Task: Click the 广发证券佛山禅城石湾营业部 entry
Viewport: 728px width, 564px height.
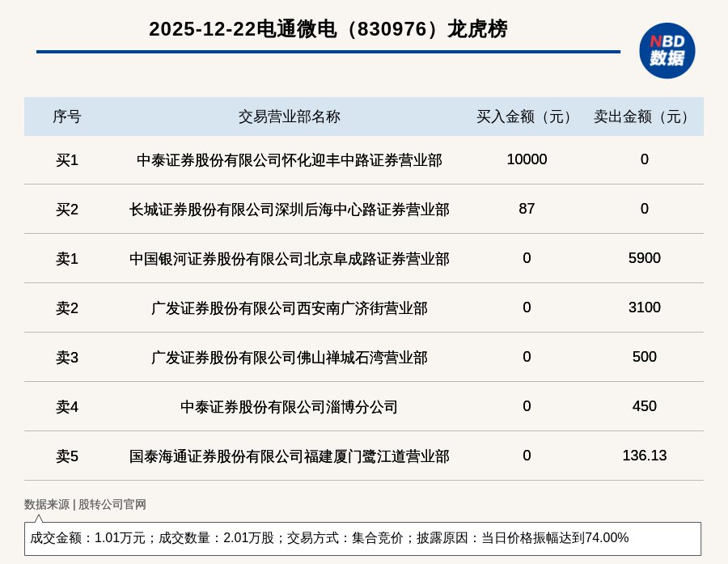Action: (x=289, y=358)
